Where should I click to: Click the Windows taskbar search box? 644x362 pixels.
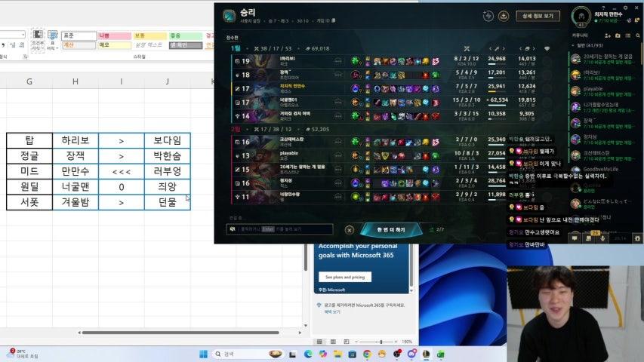coord(249,354)
